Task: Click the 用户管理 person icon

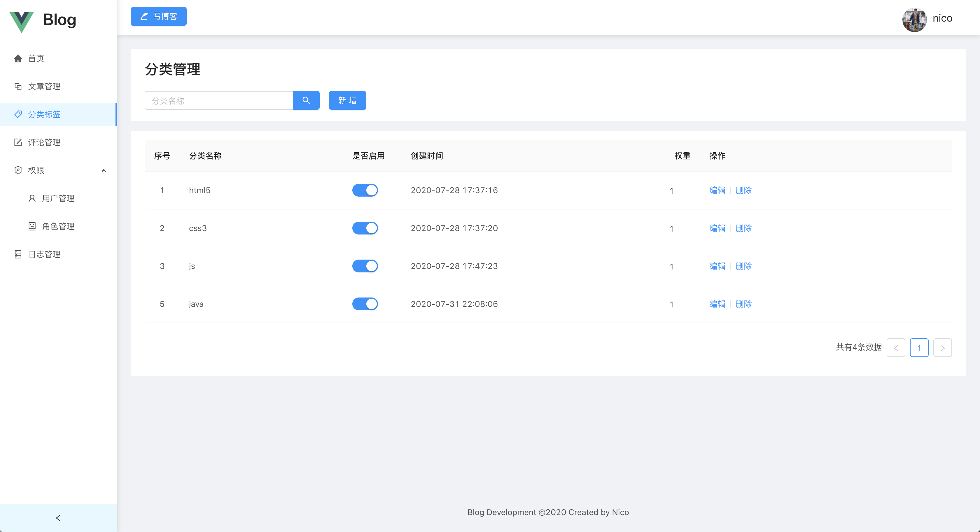Action: pos(32,198)
